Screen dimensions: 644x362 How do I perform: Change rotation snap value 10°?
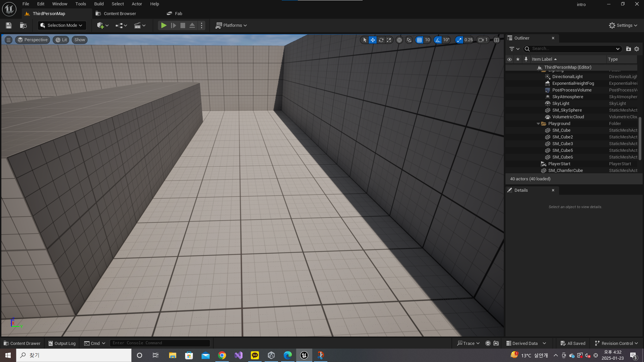coord(446,40)
